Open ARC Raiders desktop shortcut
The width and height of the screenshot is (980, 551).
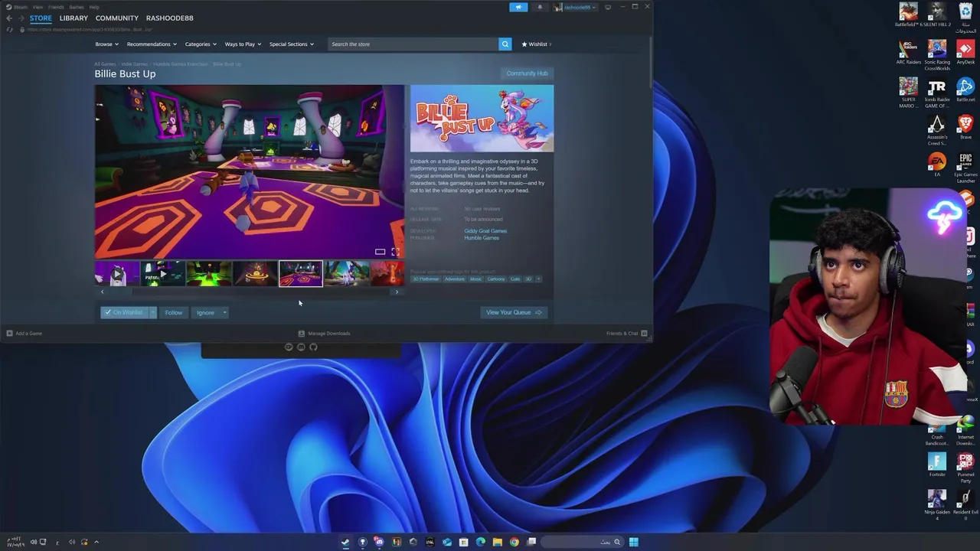click(908, 53)
